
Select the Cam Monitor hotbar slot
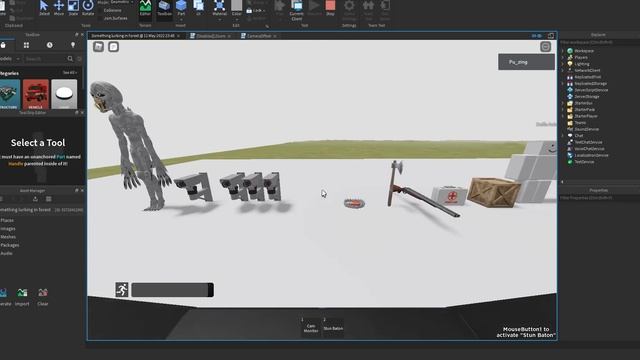pyautogui.click(x=311, y=327)
